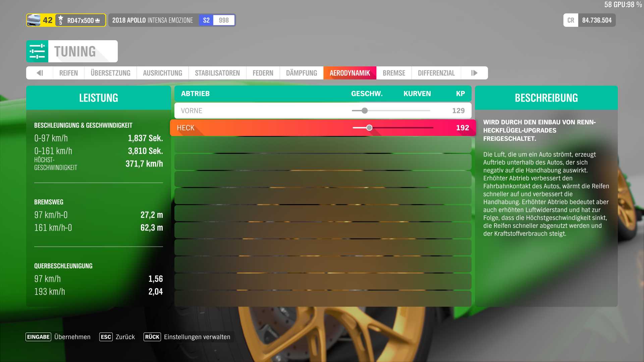Click the player car avatar thumbnail
This screenshot has height=362, width=644.
pos(34,20)
